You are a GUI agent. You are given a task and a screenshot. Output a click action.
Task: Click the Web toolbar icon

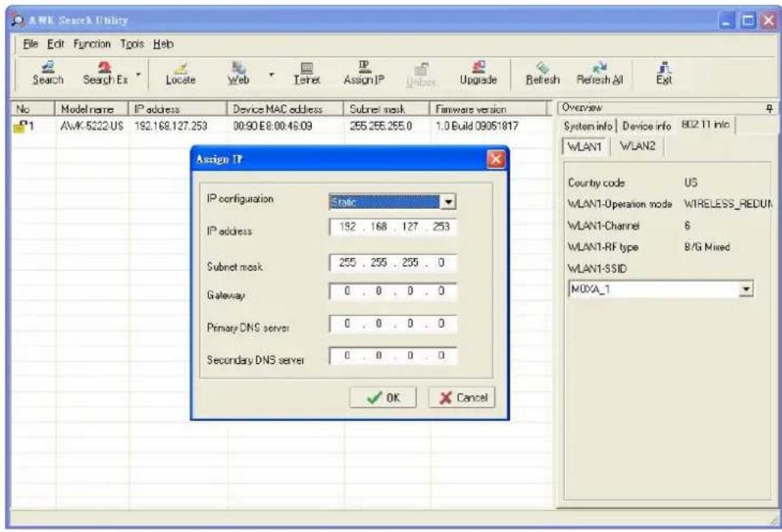(x=239, y=73)
